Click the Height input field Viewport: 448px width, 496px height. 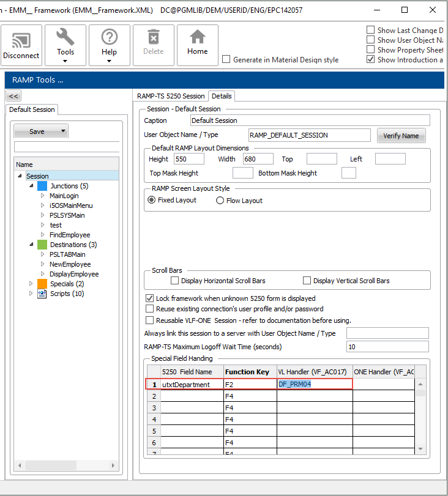(189, 159)
